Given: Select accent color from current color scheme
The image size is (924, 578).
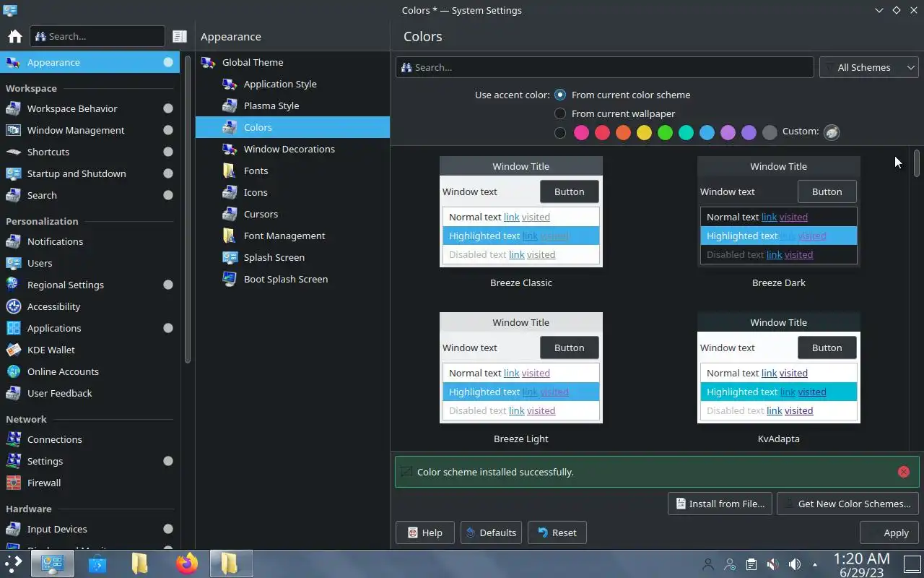Looking at the screenshot, I should (x=559, y=95).
